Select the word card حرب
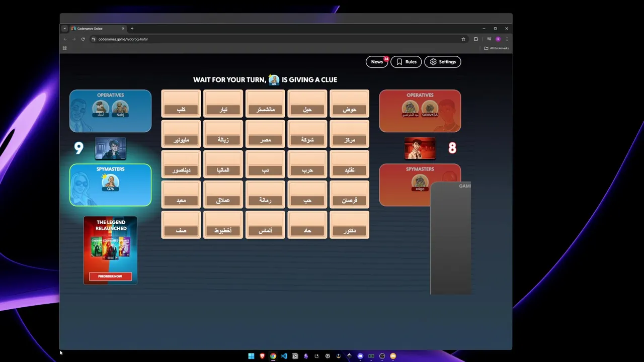This screenshot has height=362, width=644. click(307, 164)
